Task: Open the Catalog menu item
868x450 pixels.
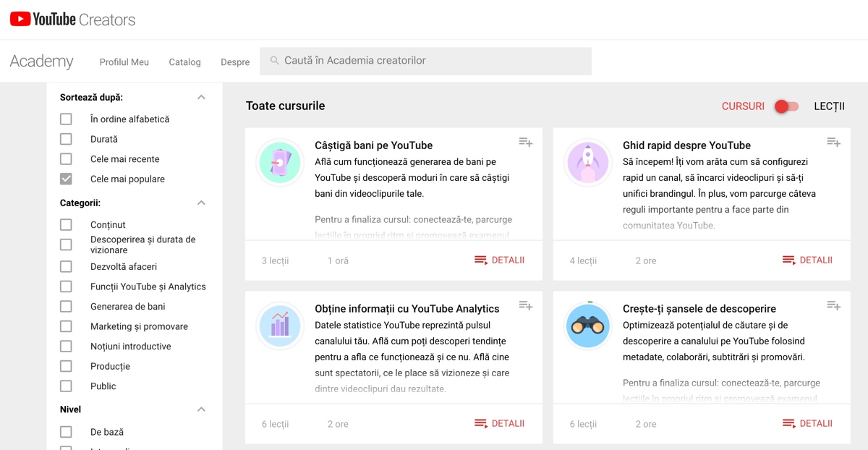Action: [x=184, y=62]
